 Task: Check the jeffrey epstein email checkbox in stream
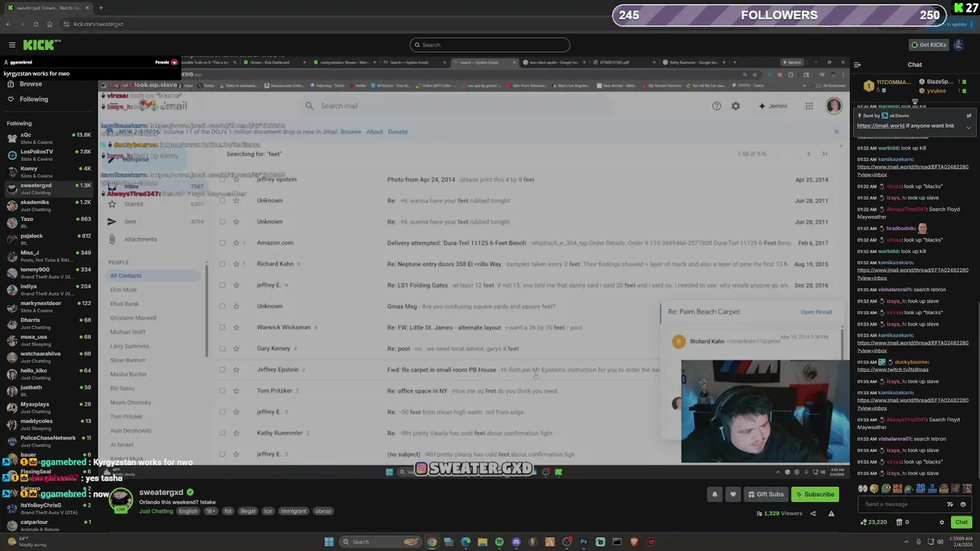pos(222,180)
